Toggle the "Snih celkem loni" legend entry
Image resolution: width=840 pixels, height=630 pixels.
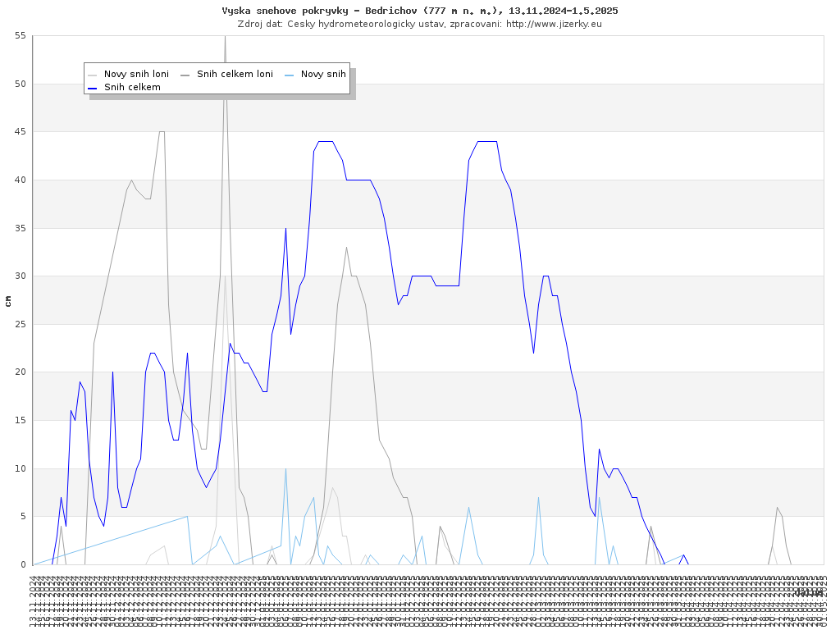tap(235, 74)
